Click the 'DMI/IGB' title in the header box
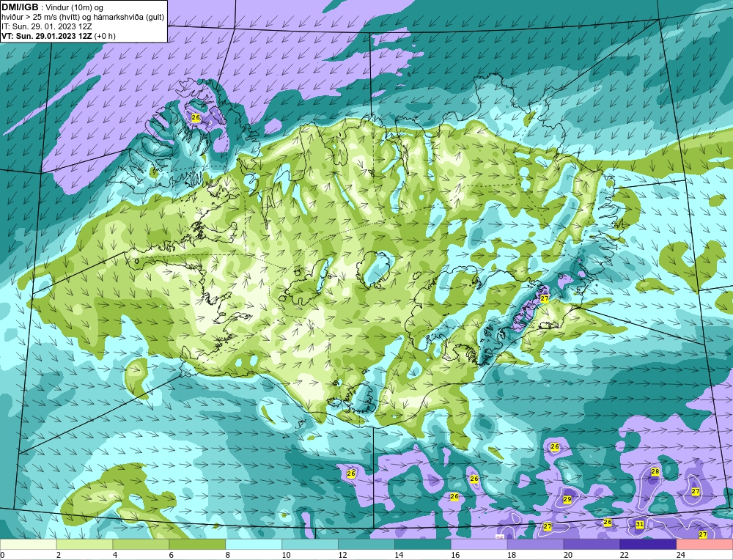Image resolution: width=733 pixels, height=560 pixels. (20, 7)
